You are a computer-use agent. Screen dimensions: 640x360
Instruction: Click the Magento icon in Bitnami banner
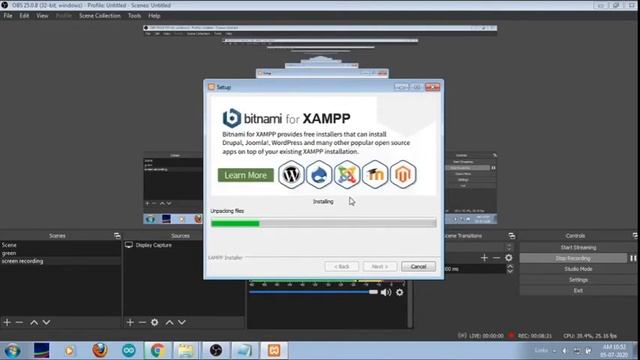click(403, 175)
